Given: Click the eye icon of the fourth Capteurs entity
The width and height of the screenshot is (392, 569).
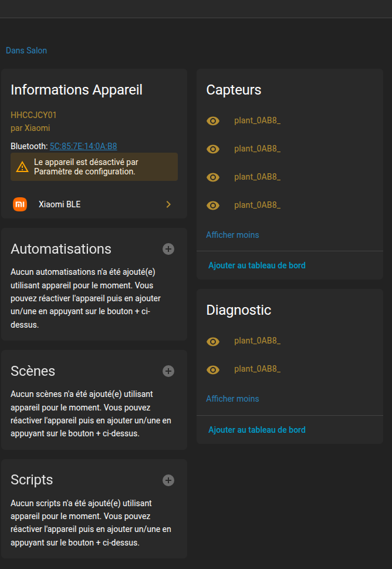Looking at the screenshot, I should point(213,206).
